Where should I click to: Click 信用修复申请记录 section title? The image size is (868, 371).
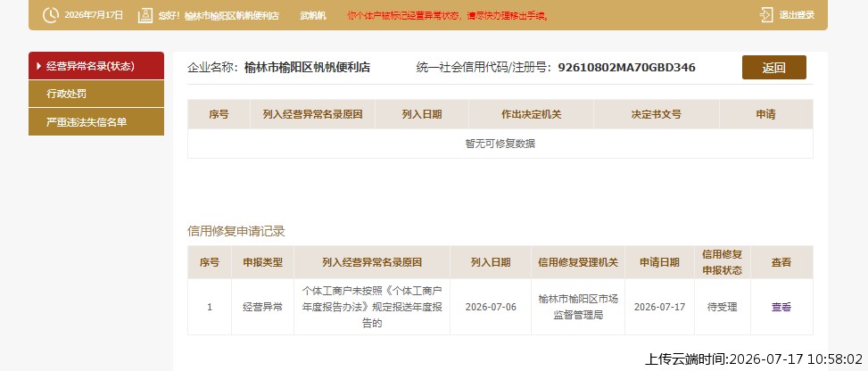236,232
